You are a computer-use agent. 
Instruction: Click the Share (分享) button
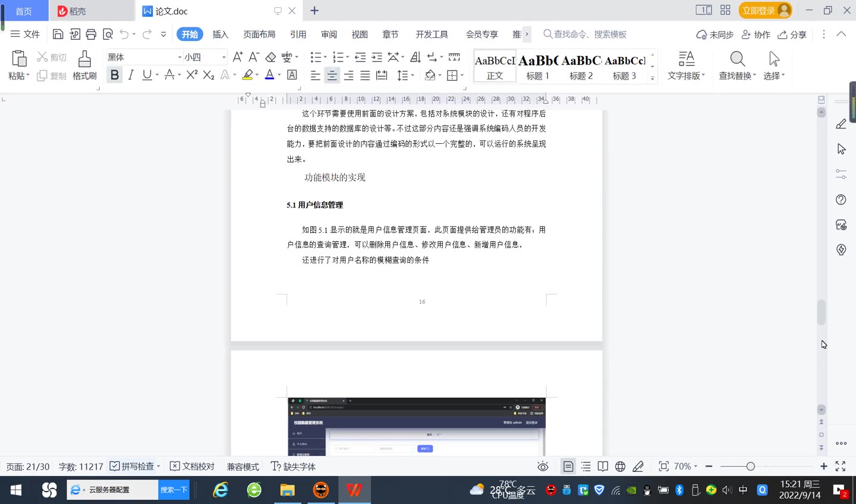pyautogui.click(x=792, y=34)
